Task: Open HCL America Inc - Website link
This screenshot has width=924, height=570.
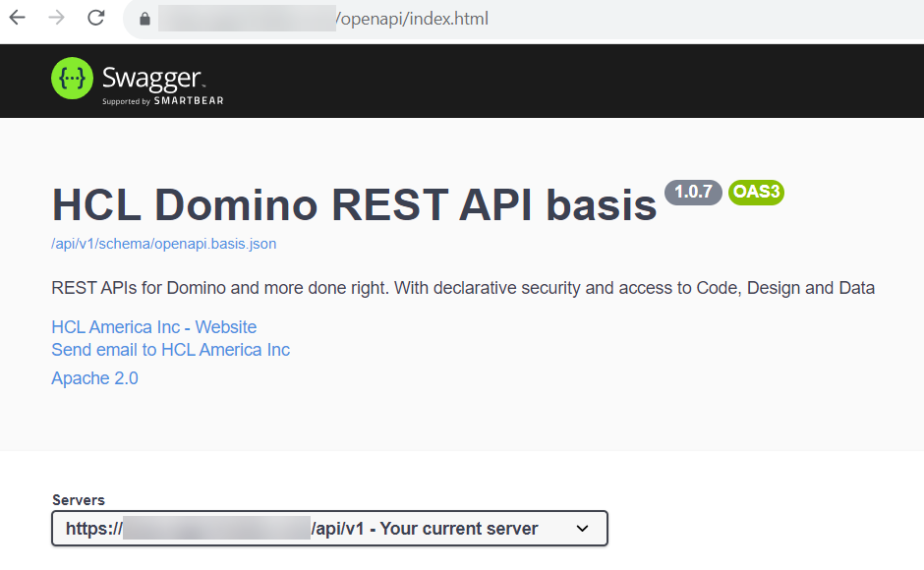Action: (x=153, y=326)
